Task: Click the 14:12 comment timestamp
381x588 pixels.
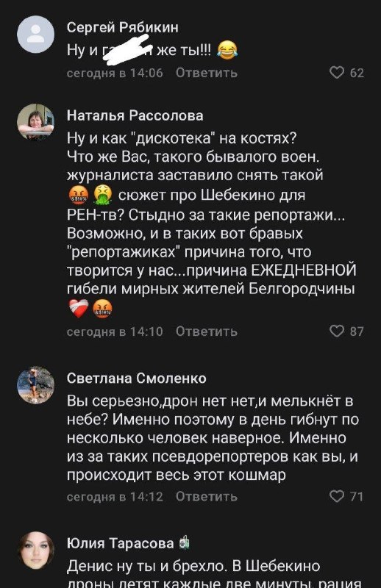Action: (115, 497)
